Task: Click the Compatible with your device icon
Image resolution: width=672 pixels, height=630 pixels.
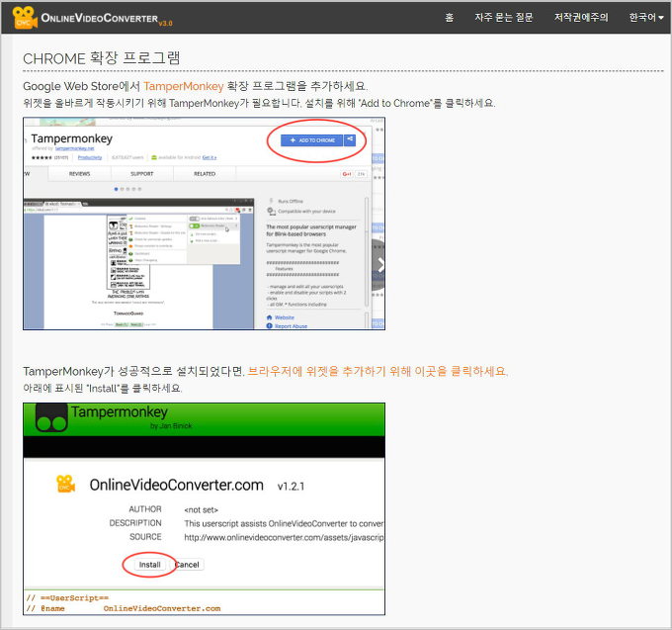Action: pos(270,211)
